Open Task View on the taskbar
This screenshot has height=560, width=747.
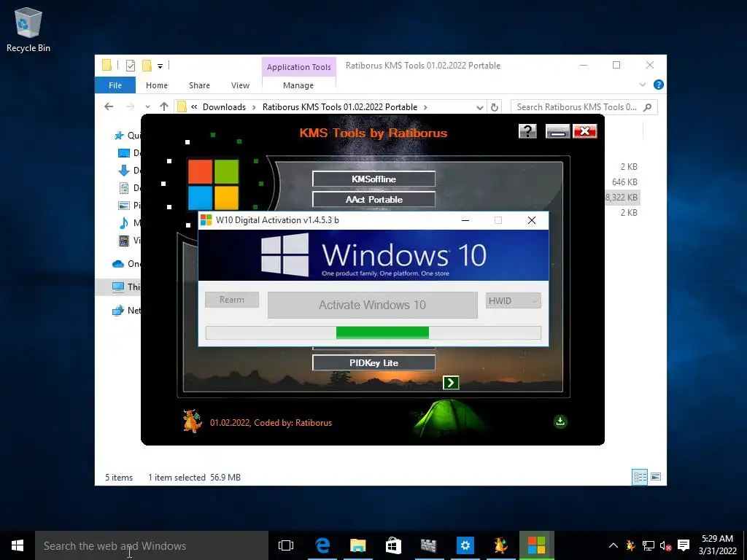tap(286, 545)
